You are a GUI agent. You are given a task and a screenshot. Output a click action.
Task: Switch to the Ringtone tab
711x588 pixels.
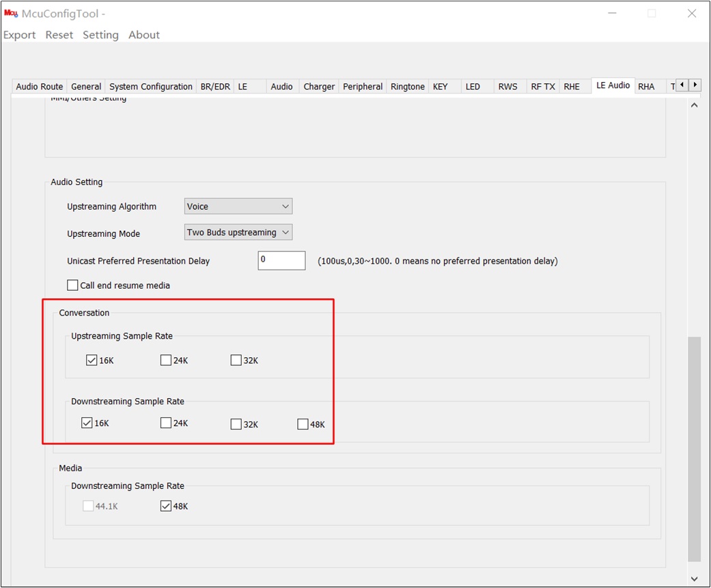pos(408,86)
